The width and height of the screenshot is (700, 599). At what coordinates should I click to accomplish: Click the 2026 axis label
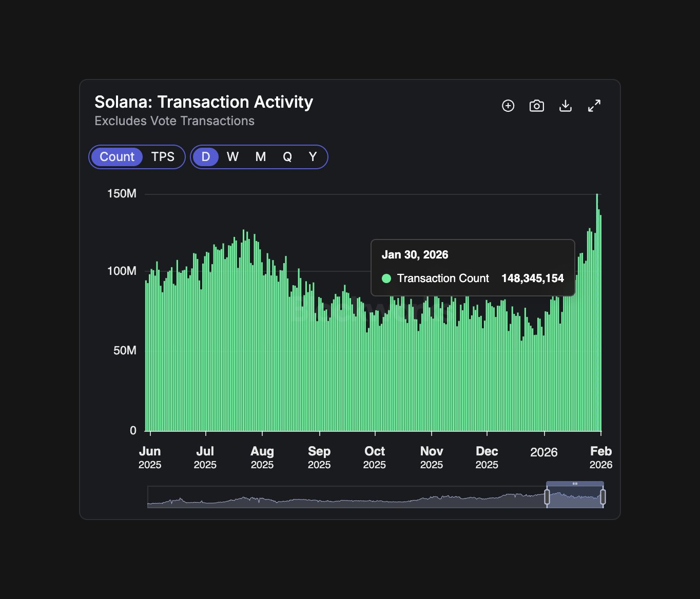(544, 452)
